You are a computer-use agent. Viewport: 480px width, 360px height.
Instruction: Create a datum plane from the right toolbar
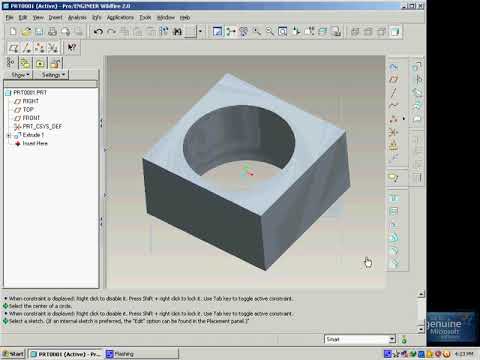(393, 80)
